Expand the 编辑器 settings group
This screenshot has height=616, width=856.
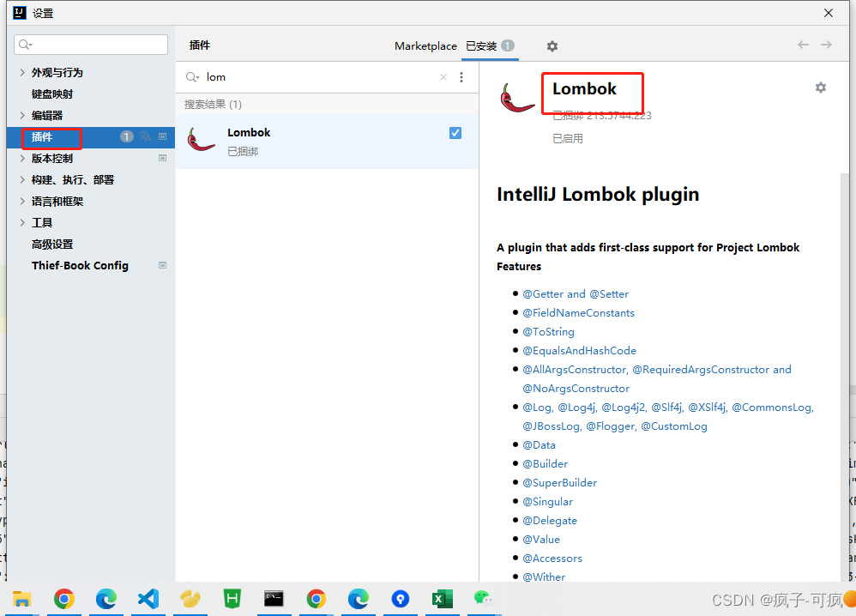21,115
